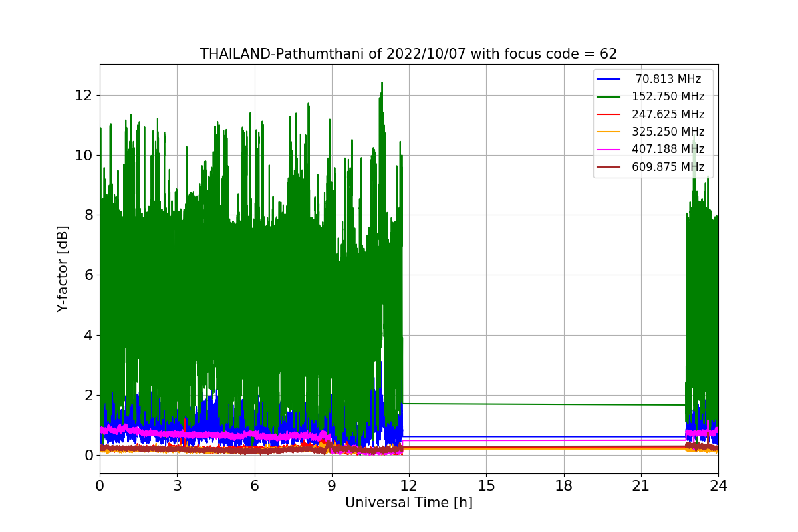Viewport: 798px width, 532px height.
Task: Click the red legend line sample
Action: coord(608,114)
